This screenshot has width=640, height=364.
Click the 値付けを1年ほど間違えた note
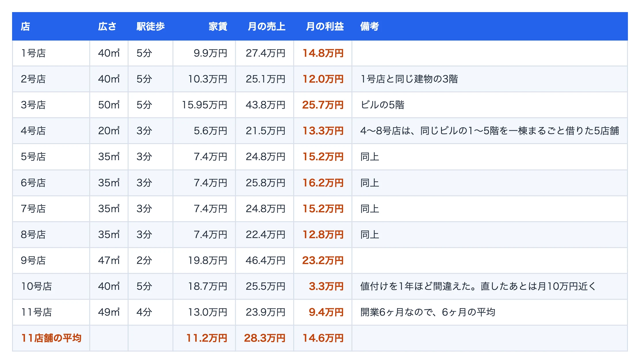(x=478, y=286)
